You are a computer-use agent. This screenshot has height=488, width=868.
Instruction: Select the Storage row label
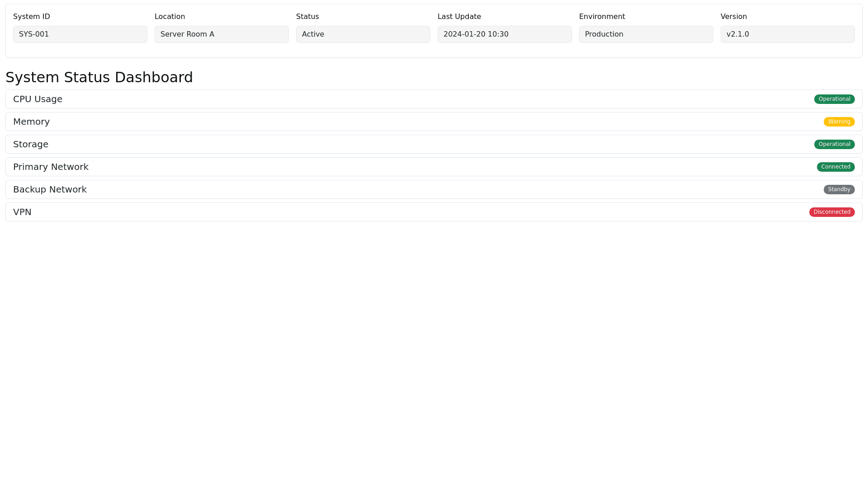tap(31, 144)
